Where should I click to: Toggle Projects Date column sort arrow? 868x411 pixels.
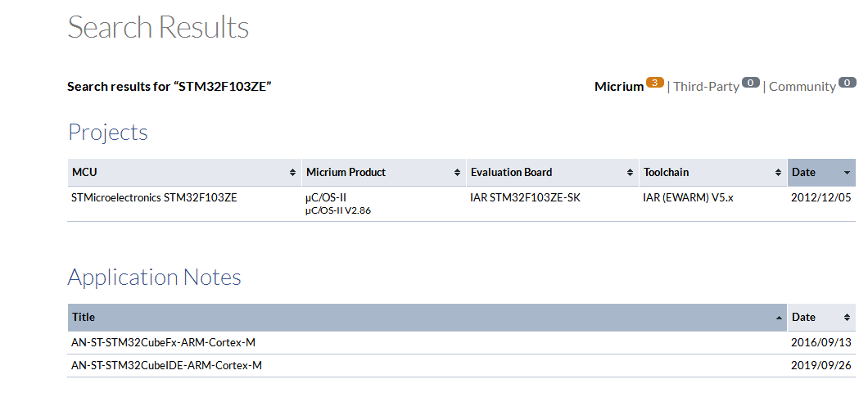(x=847, y=173)
